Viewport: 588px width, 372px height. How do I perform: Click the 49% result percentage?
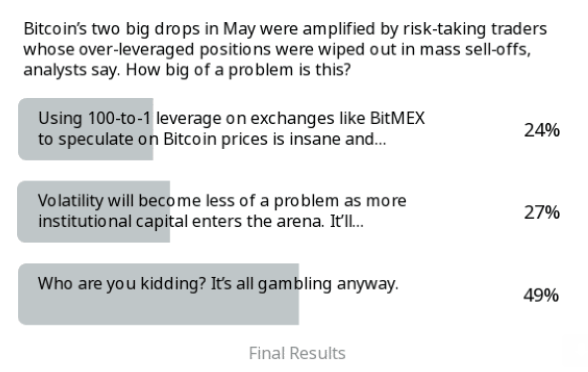pos(541,296)
